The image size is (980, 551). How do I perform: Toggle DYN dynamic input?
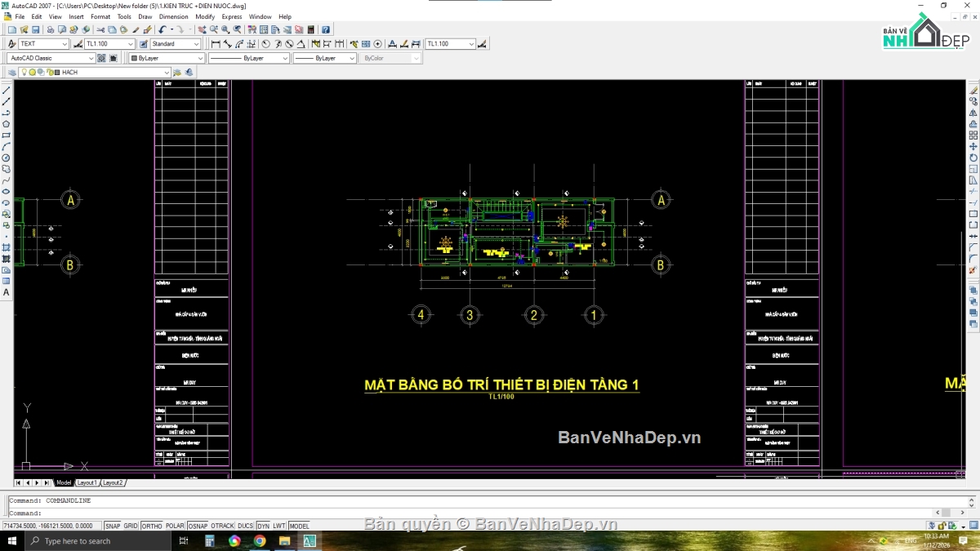(263, 527)
